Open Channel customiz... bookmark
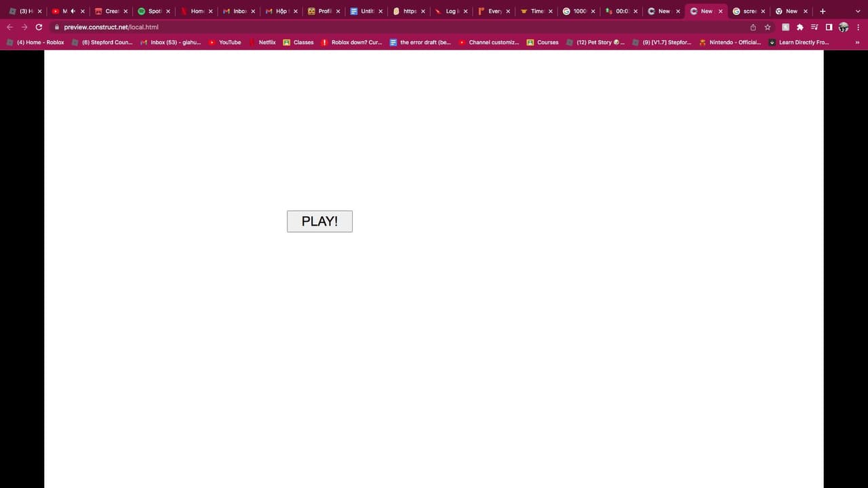Viewport: 868px width, 488px height. pos(488,42)
